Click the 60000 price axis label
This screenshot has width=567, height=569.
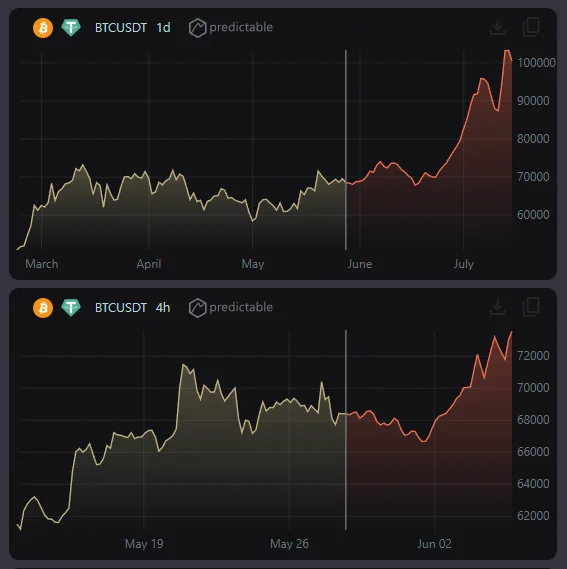pyautogui.click(x=533, y=215)
